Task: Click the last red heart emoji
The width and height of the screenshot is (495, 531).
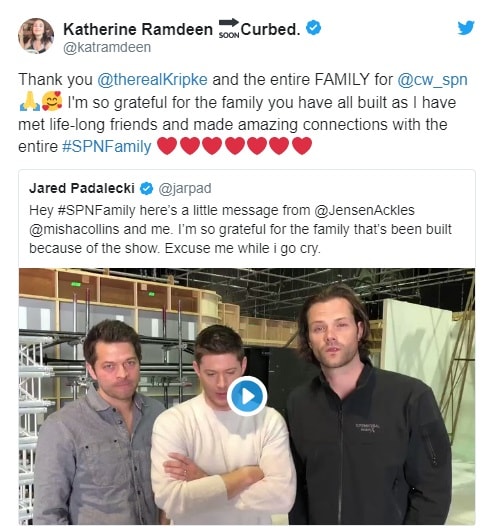Action: [302, 146]
